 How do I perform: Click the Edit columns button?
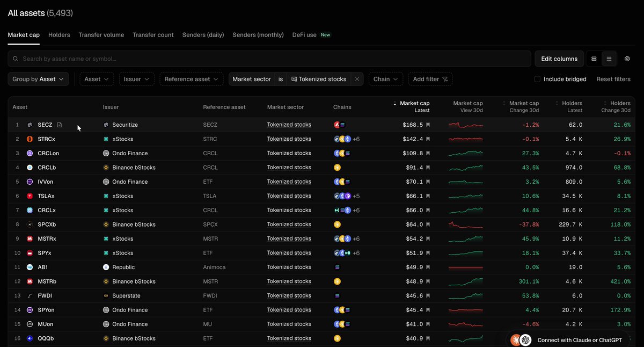click(559, 59)
